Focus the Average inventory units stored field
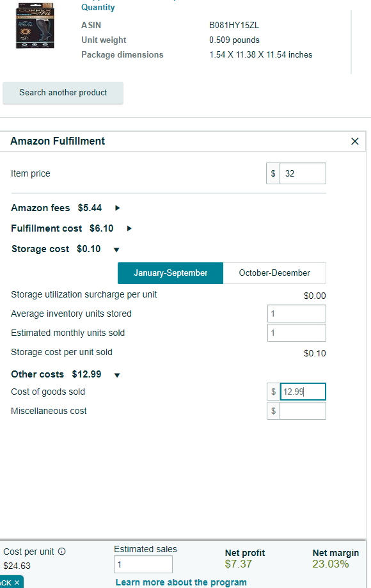371x588 pixels. click(x=296, y=314)
